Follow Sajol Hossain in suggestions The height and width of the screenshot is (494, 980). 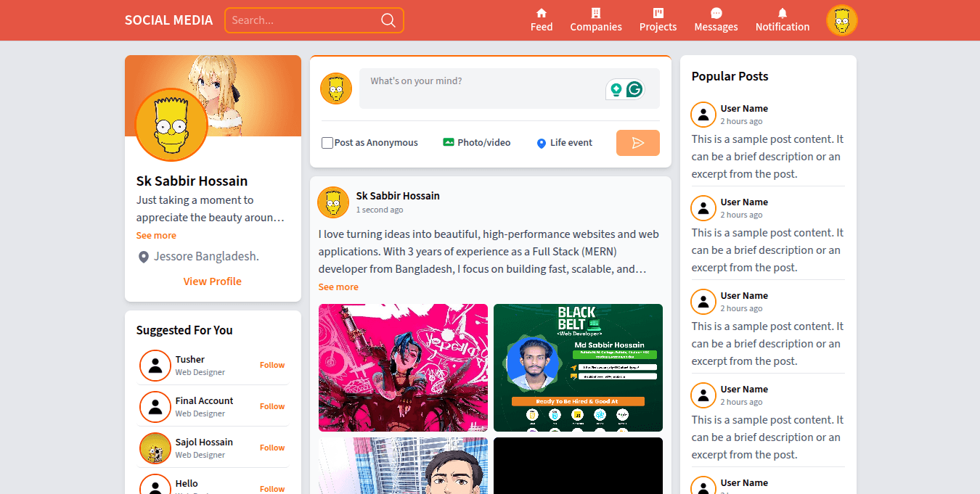click(272, 448)
